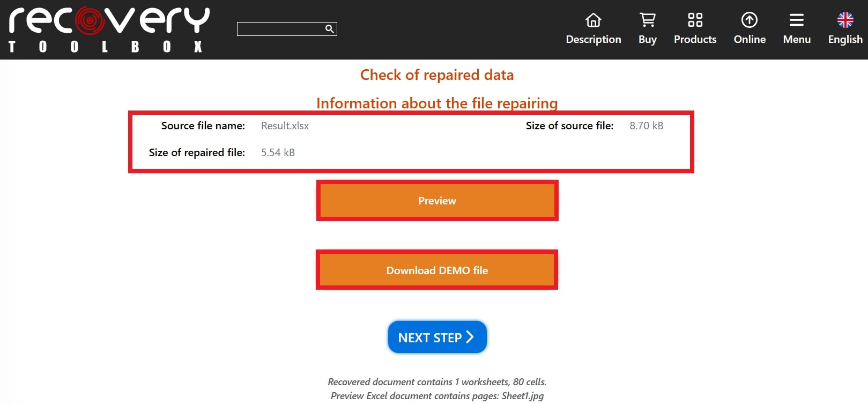The image size is (868, 404).
Task: Select the Buy nav label
Action: coord(647,39)
